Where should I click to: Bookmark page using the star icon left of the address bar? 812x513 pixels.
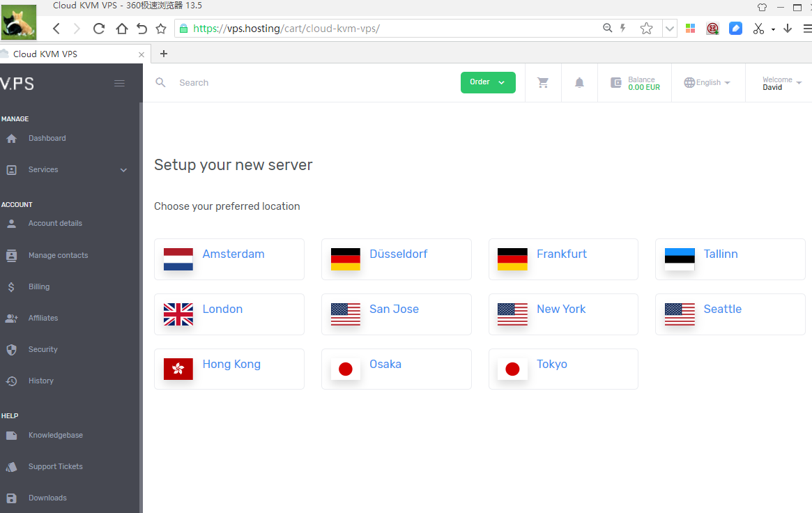click(160, 29)
